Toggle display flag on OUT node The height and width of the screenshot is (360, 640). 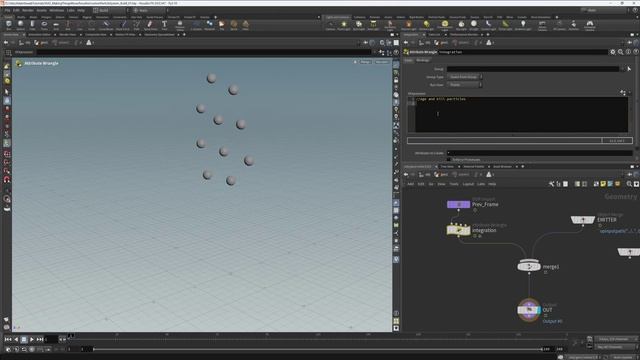(539, 310)
